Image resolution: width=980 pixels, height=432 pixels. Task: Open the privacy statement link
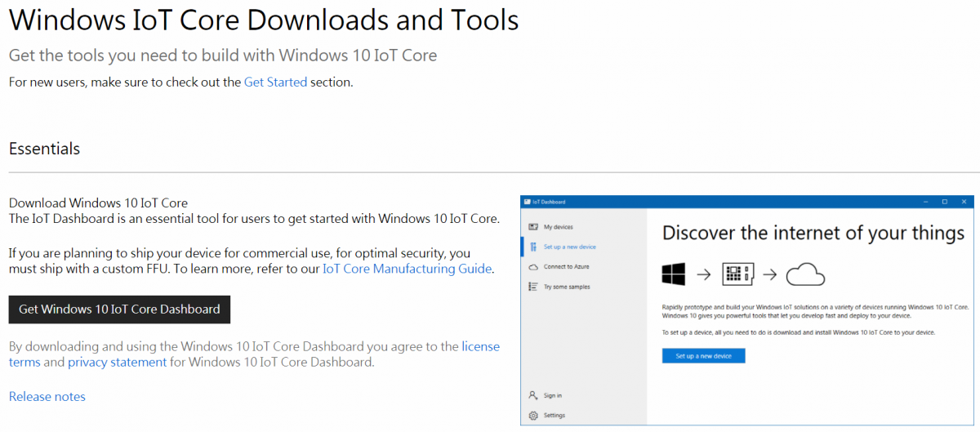117,362
